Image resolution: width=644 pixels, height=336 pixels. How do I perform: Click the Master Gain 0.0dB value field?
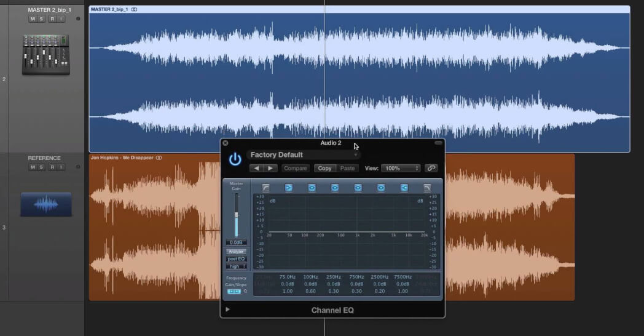point(236,242)
